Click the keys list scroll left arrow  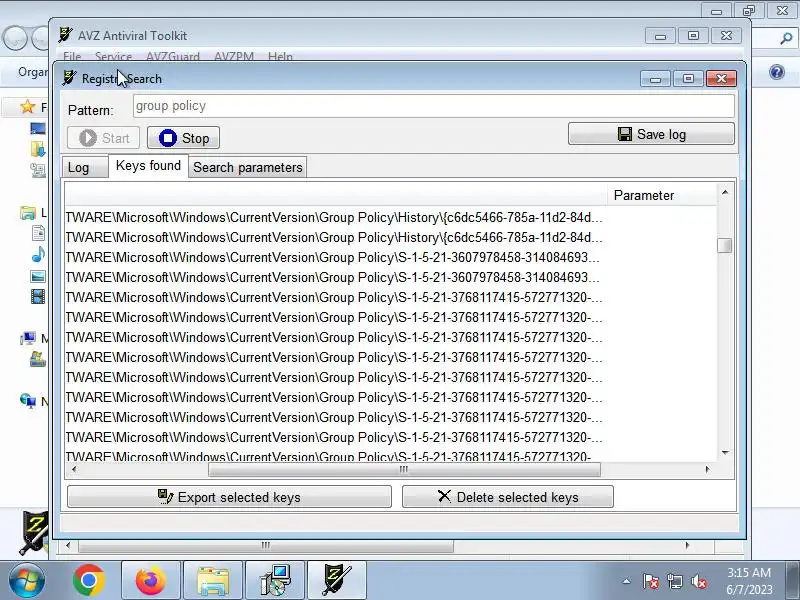point(74,469)
